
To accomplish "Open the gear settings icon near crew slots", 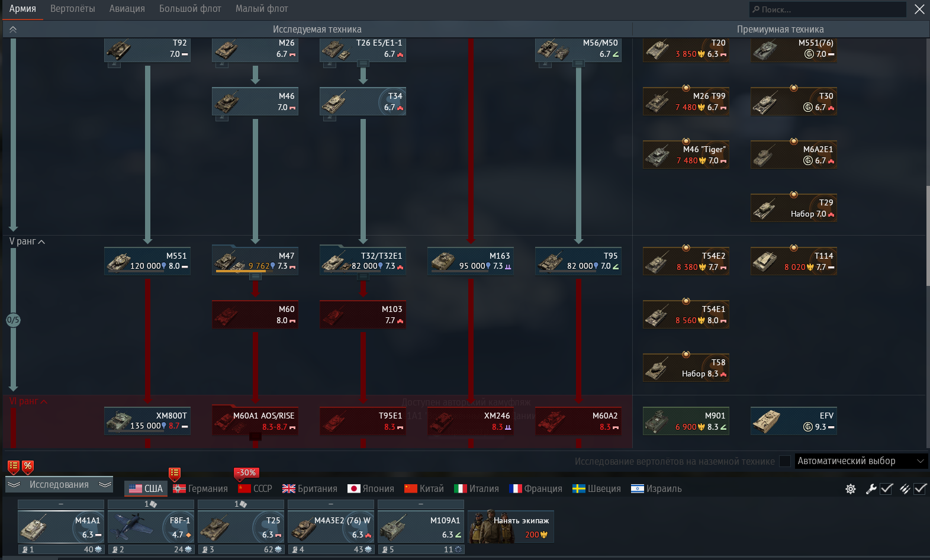I will click(851, 489).
